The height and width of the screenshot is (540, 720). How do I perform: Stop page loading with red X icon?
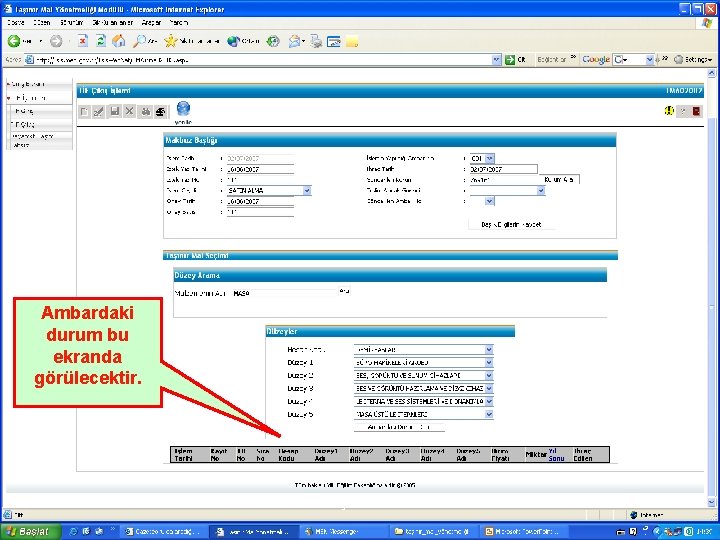coord(83,41)
